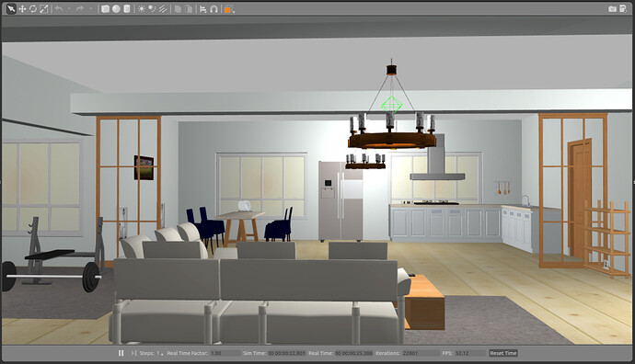
Task: Step the simulation forward once
Action: [x=133, y=353]
